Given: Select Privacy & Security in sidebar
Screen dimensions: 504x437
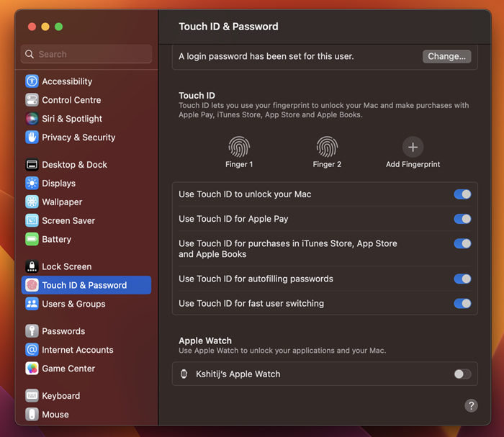Looking at the screenshot, I should click(x=86, y=138).
